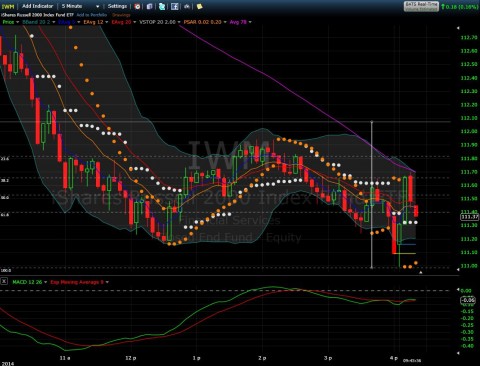Click the BATS Real-Time button
Image resolution: width=480 pixels, height=366 pixels.
coord(421,6)
